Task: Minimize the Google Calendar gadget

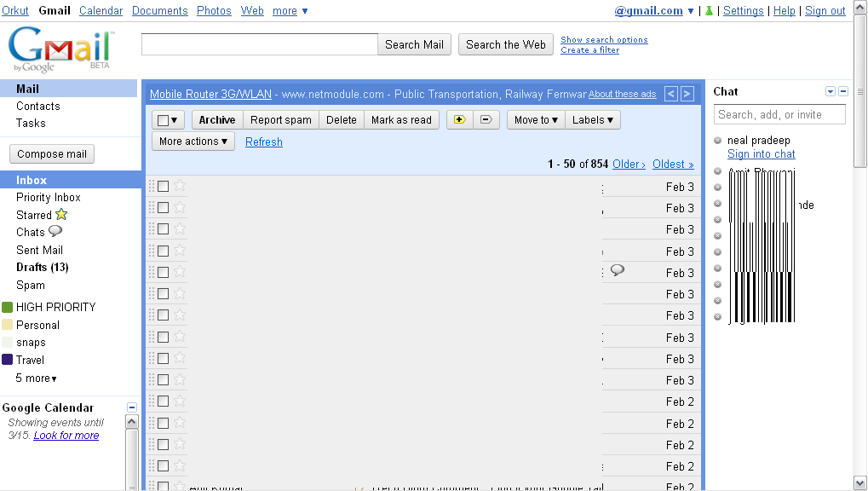Action: pyautogui.click(x=132, y=407)
